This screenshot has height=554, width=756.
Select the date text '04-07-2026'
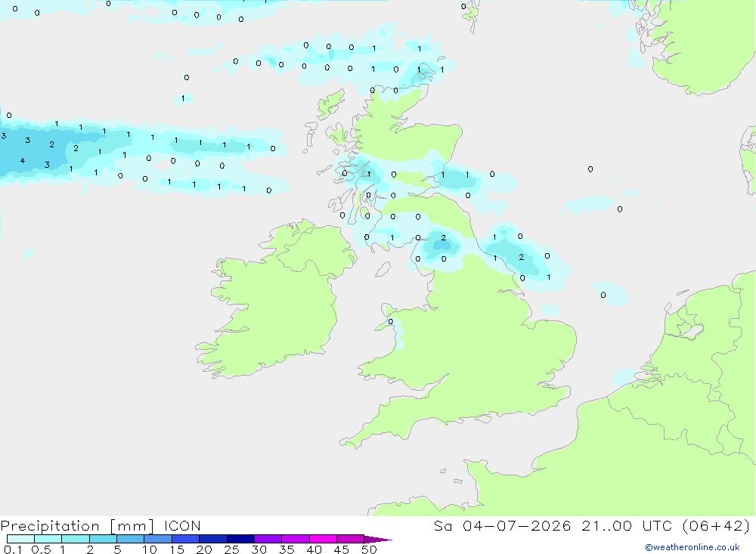point(517,526)
